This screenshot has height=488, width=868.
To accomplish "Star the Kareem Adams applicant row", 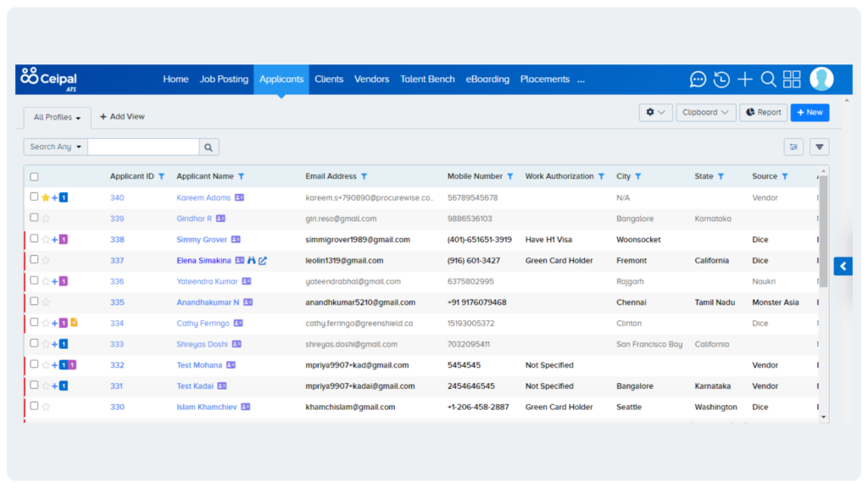I will click(46, 197).
